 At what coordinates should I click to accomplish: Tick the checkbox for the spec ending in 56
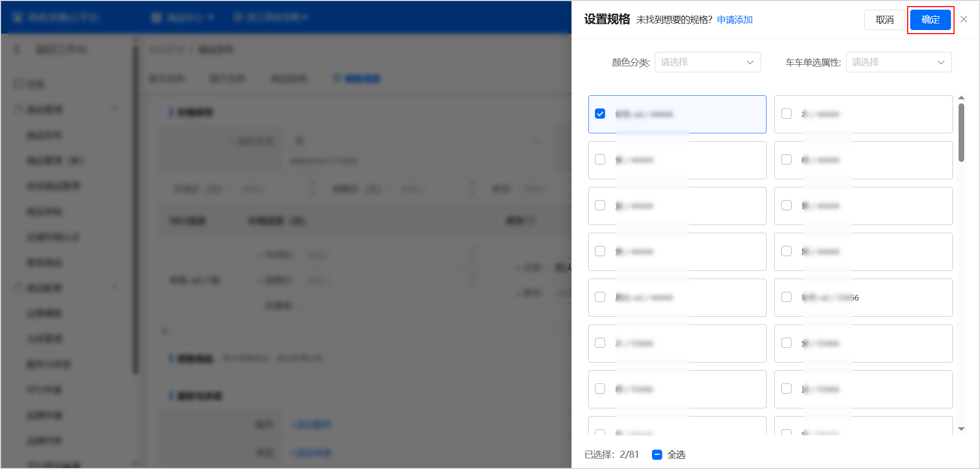(x=786, y=297)
